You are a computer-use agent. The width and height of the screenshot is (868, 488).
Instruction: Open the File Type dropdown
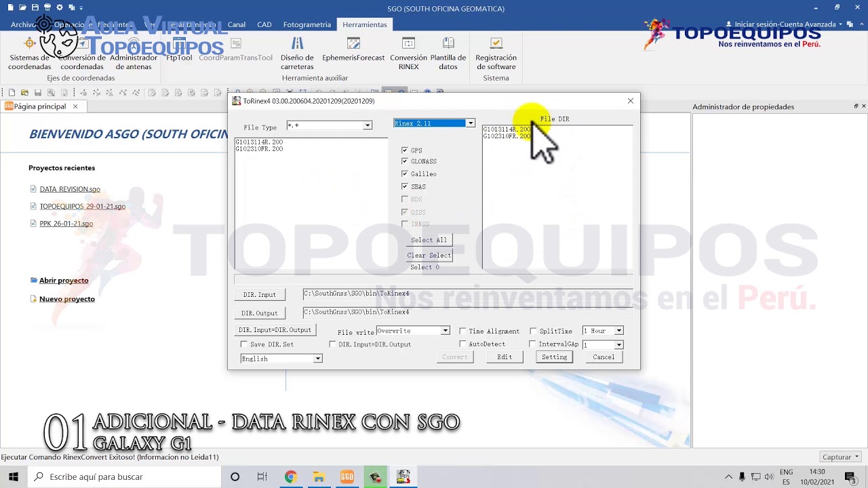coord(367,125)
